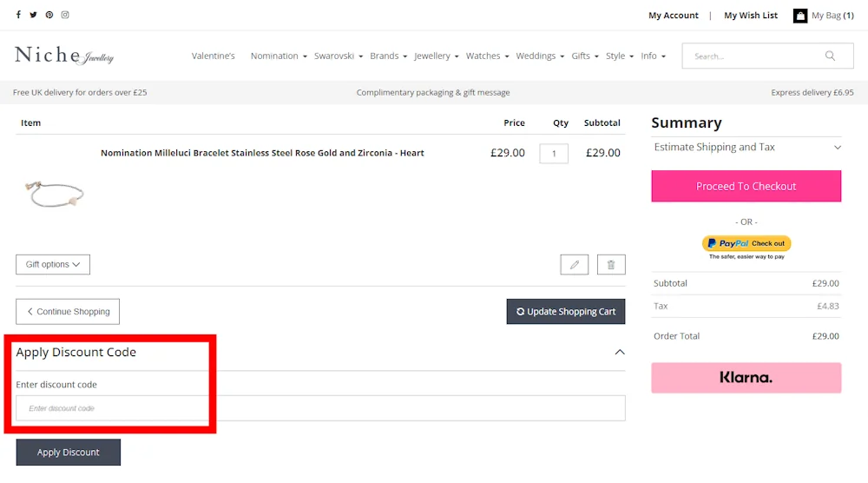The image size is (868, 483).
Task: Click the Tax £4.83 value
Action: (827, 306)
